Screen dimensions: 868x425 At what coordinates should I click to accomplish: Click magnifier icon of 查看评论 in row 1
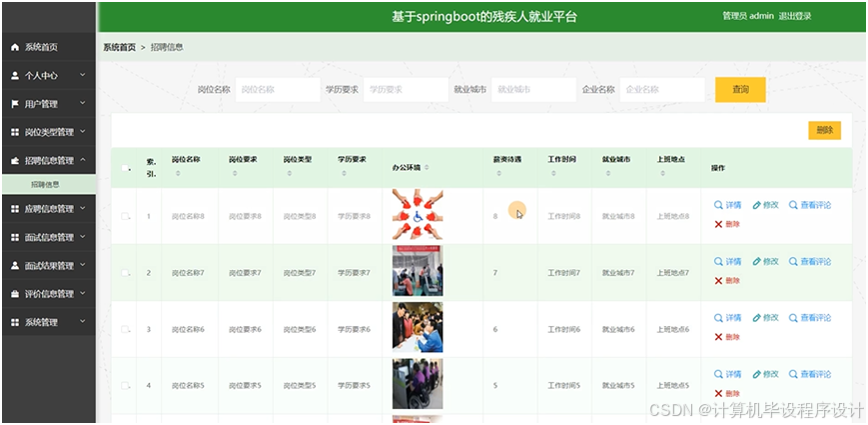(x=793, y=205)
